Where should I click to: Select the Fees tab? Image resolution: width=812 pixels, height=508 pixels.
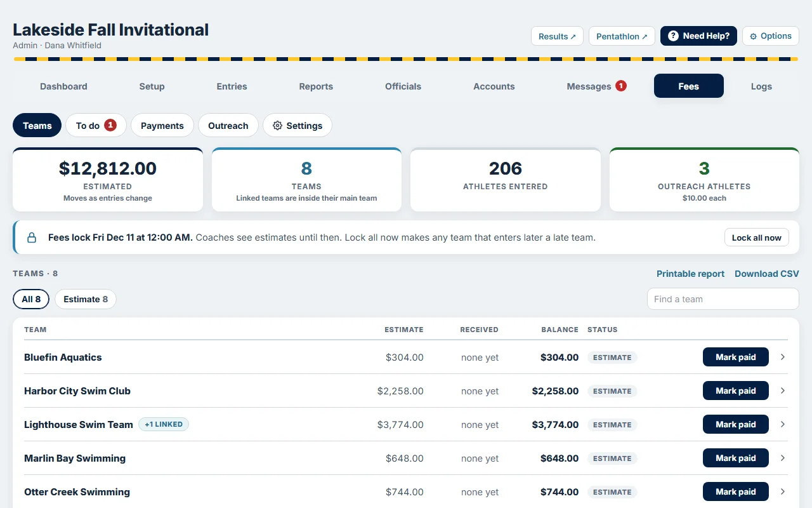point(689,86)
